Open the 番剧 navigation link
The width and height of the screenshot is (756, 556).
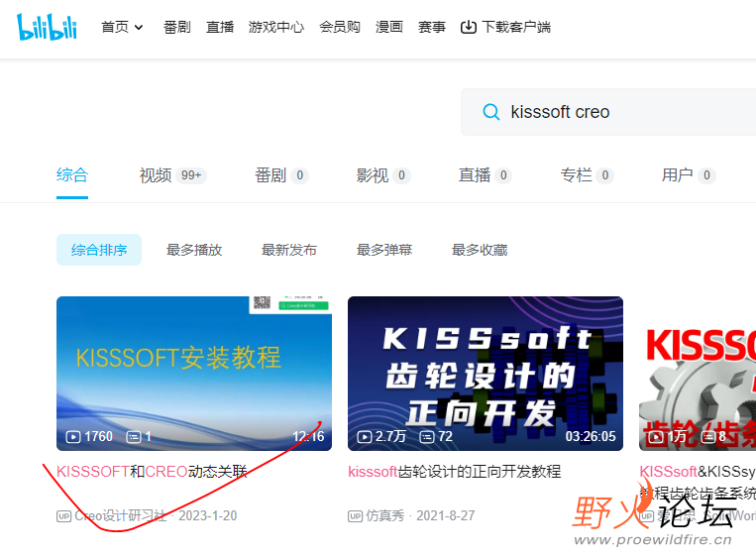click(177, 27)
